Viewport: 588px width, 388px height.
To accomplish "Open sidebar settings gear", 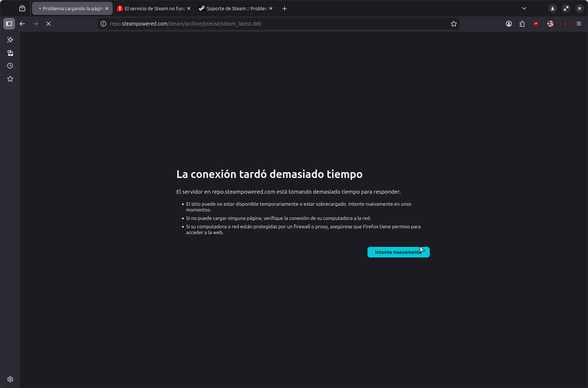I will point(10,379).
